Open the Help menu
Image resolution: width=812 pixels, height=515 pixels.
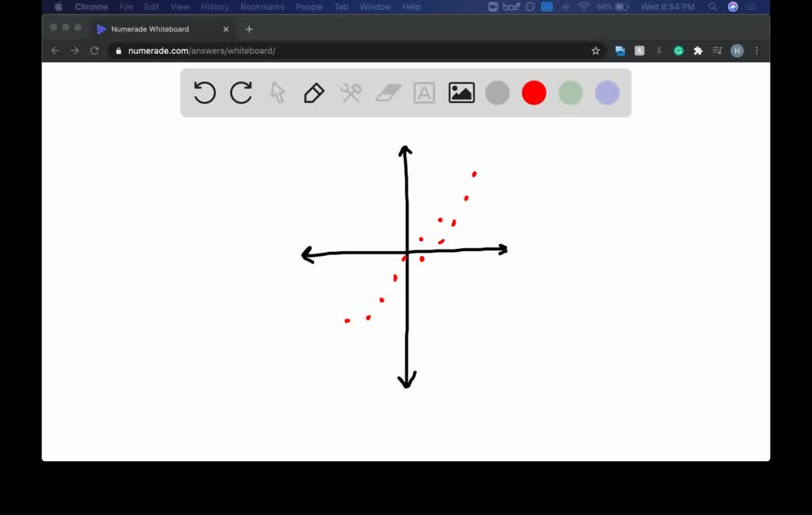coord(412,6)
